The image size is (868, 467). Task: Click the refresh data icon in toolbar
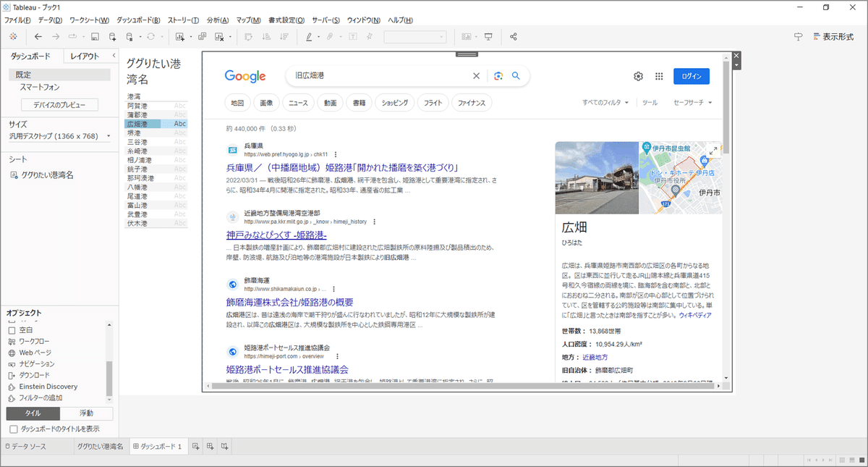[x=150, y=36]
